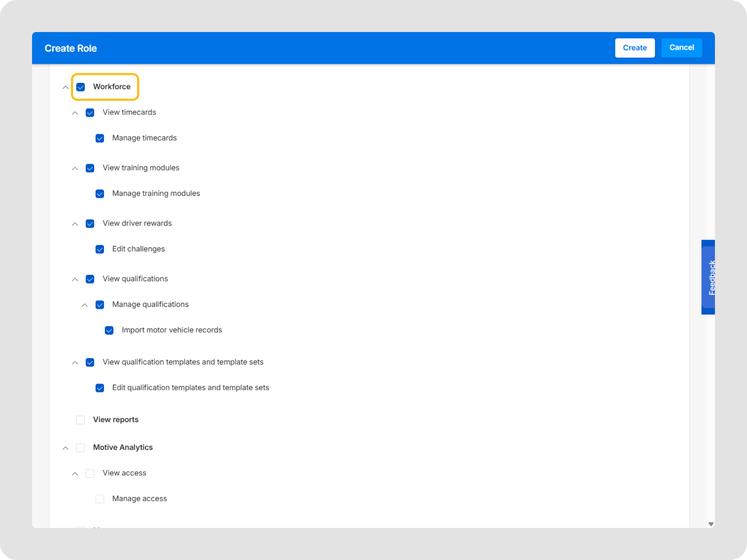Open the Feedback side tab
Image resolution: width=747 pixels, height=560 pixels.
coord(708,277)
